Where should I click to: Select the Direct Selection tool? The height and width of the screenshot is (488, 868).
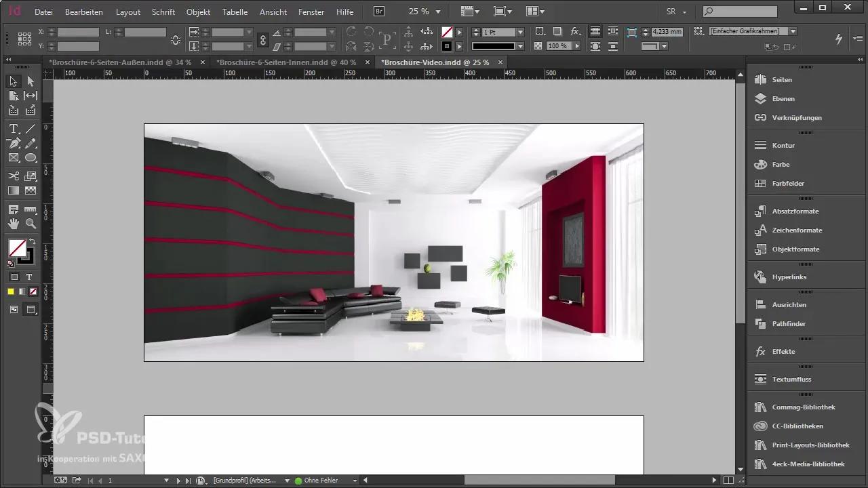(x=31, y=81)
